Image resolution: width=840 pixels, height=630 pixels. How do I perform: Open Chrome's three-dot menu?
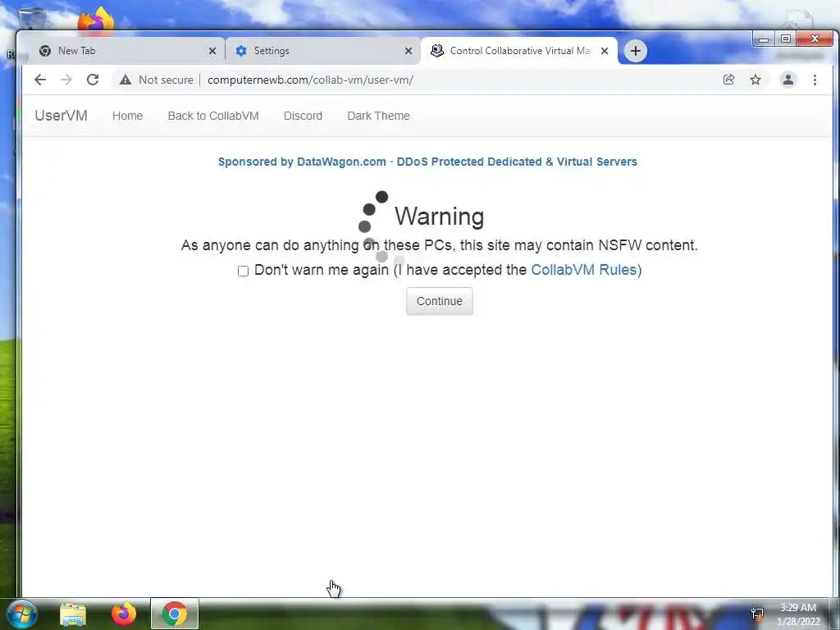815,80
